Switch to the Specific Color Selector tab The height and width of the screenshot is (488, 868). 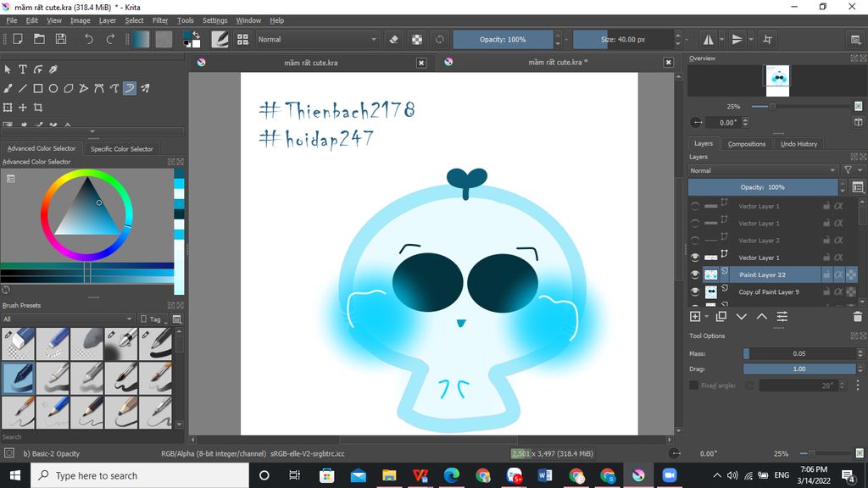(x=121, y=149)
